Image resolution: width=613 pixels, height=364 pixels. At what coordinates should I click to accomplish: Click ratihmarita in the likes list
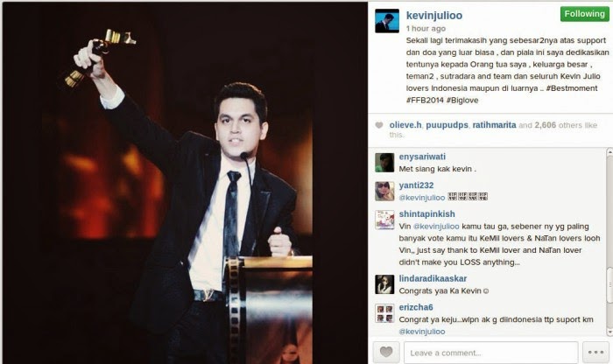pos(494,125)
